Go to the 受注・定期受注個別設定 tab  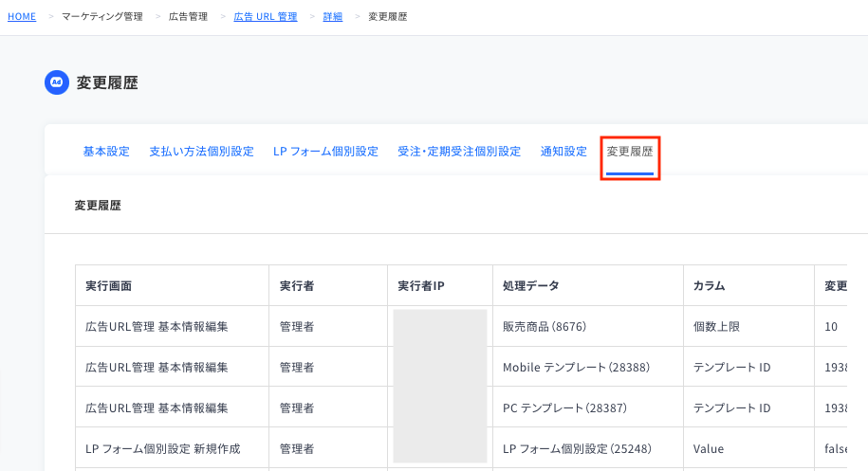[459, 151]
